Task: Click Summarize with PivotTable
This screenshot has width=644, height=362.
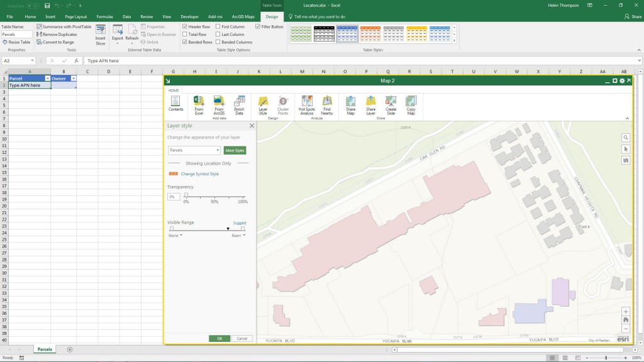Action: 64,26
